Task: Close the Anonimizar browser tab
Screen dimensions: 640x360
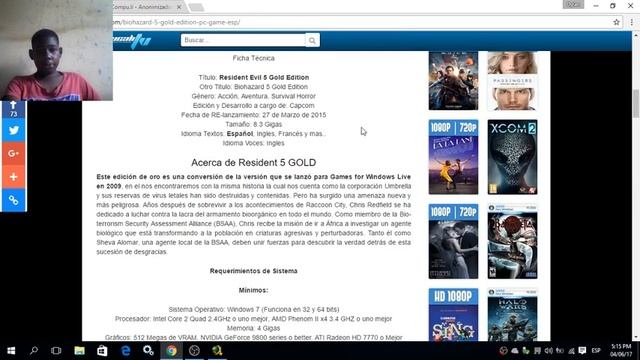Action: 179,7
